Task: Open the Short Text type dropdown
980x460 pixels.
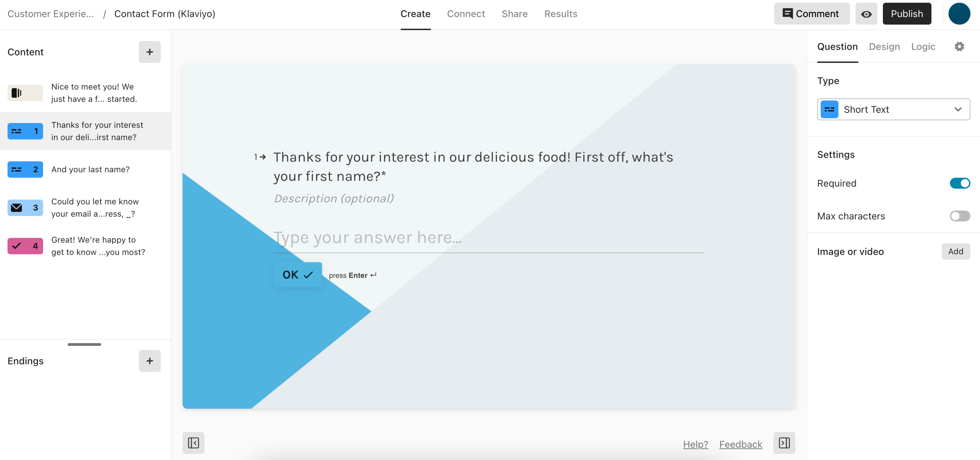Action: pos(893,110)
